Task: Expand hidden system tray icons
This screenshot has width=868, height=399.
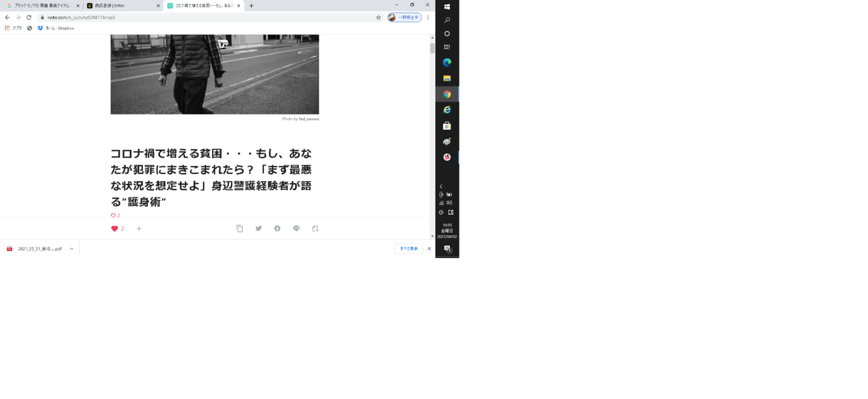Action: pos(441,187)
